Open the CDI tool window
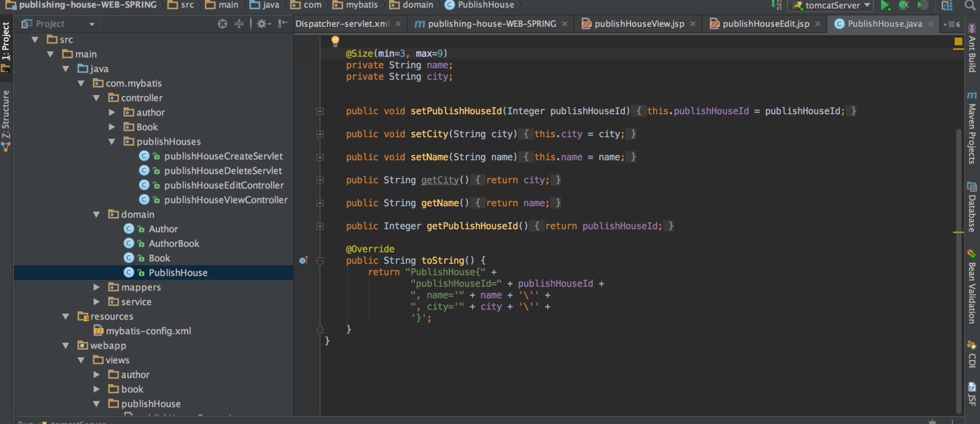The image size is (980, 424). coord(972,354)
